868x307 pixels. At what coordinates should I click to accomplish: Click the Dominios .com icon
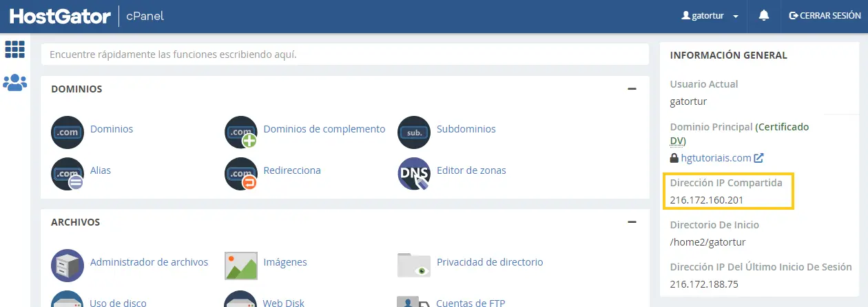click(x=68, y=132)
